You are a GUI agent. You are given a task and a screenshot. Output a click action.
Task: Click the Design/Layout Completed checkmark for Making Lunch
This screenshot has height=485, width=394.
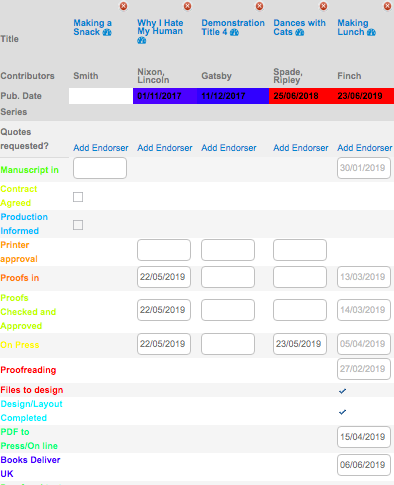342,412
